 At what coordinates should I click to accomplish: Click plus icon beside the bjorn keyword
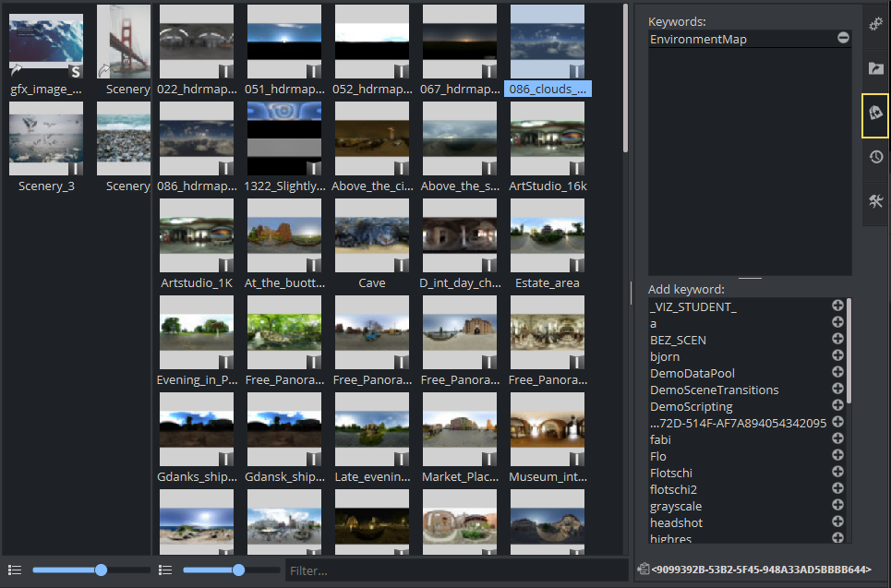[837, 356]
